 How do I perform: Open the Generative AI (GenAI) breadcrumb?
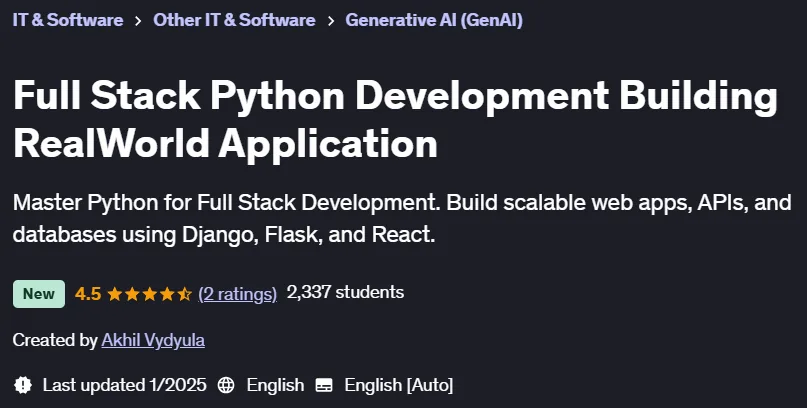click(x=434, y=21)
